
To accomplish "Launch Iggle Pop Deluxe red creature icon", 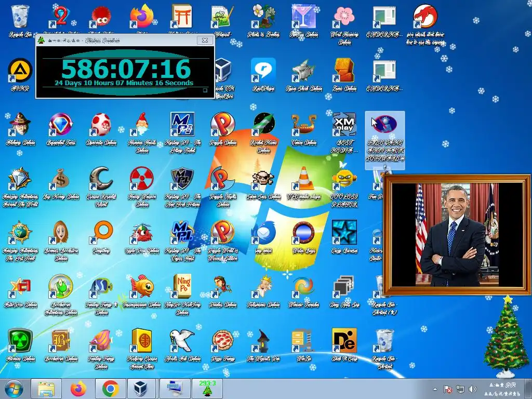I will tap(142, 233).
